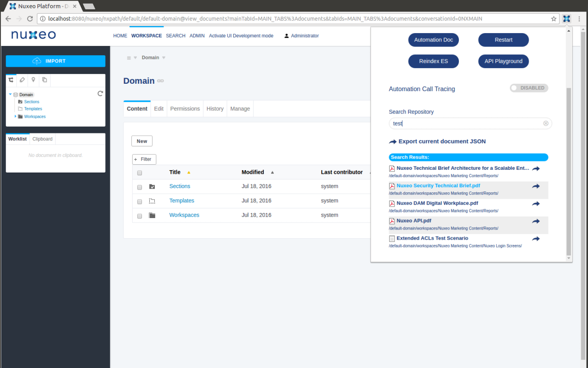Open the SEARCH menu
The image size is (588, 368).
[x=175, y=36]
